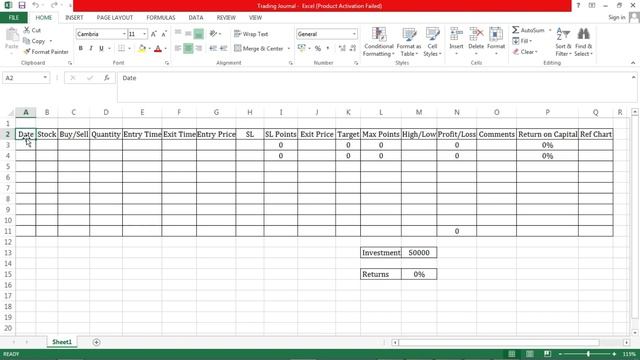Open the General number format dropdown
Screen dimensions: 640x360
[x=354, y=34]
